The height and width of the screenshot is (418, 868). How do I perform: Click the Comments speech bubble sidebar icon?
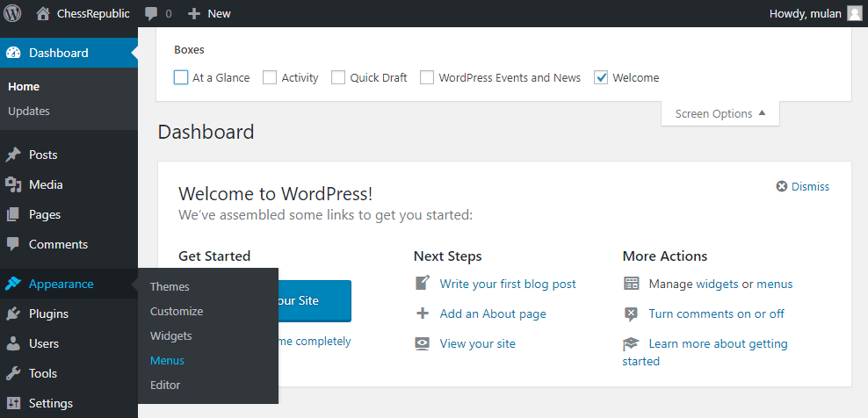[x=13, y=245]
